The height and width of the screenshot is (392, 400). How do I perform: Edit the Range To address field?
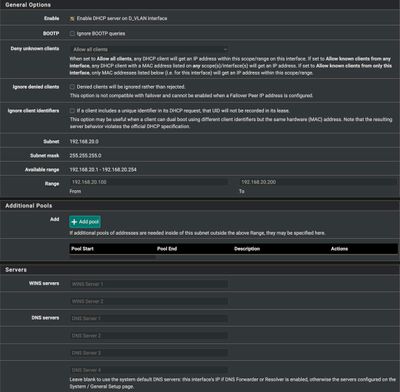click(318, 182)
